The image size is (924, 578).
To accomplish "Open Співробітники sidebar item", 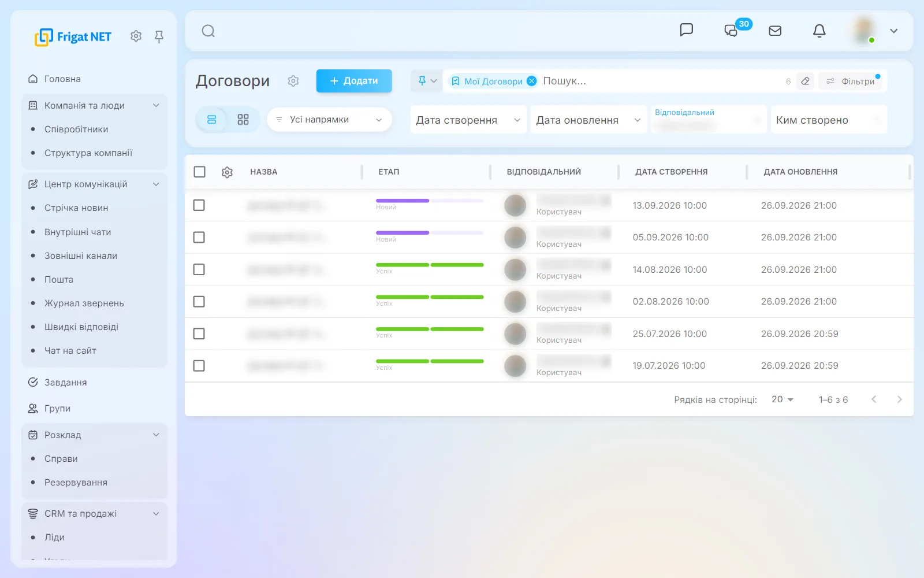I will [76, 129].
